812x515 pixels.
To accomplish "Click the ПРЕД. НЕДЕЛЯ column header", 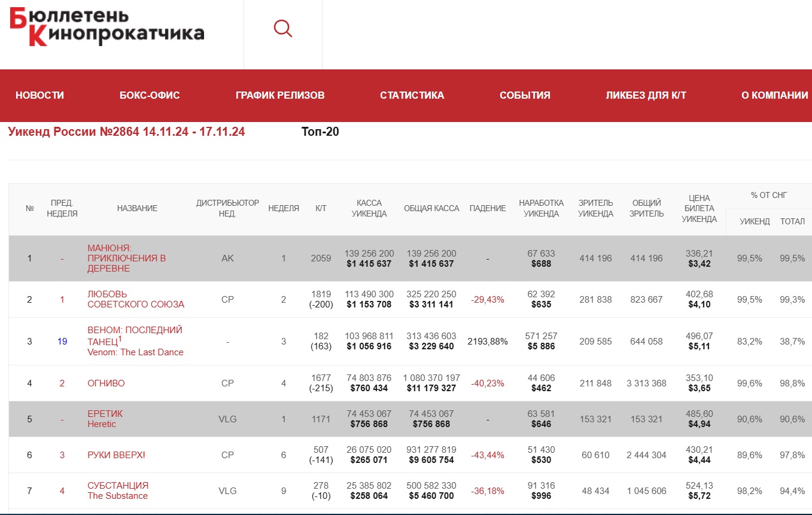I will (x=62, y=208).
